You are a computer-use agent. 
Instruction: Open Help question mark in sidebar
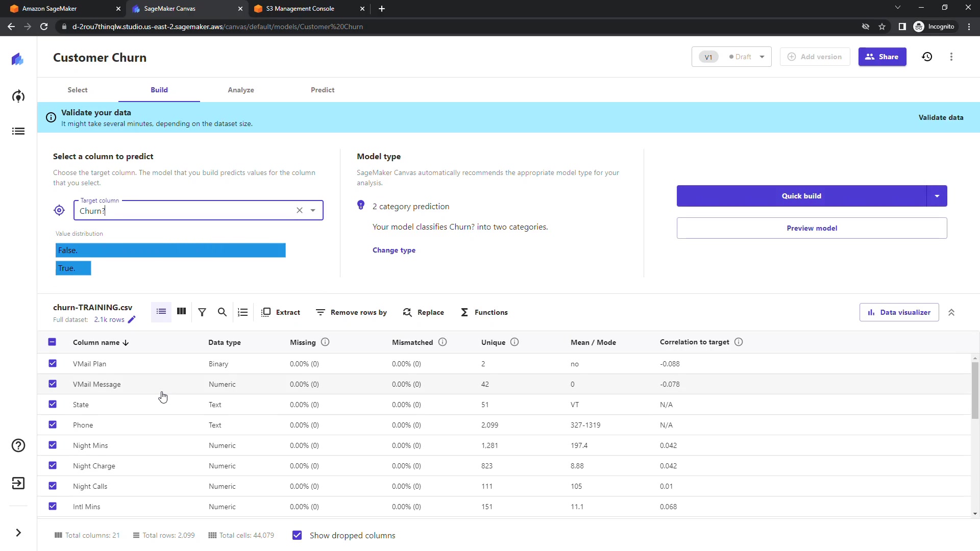pos(18,445)
